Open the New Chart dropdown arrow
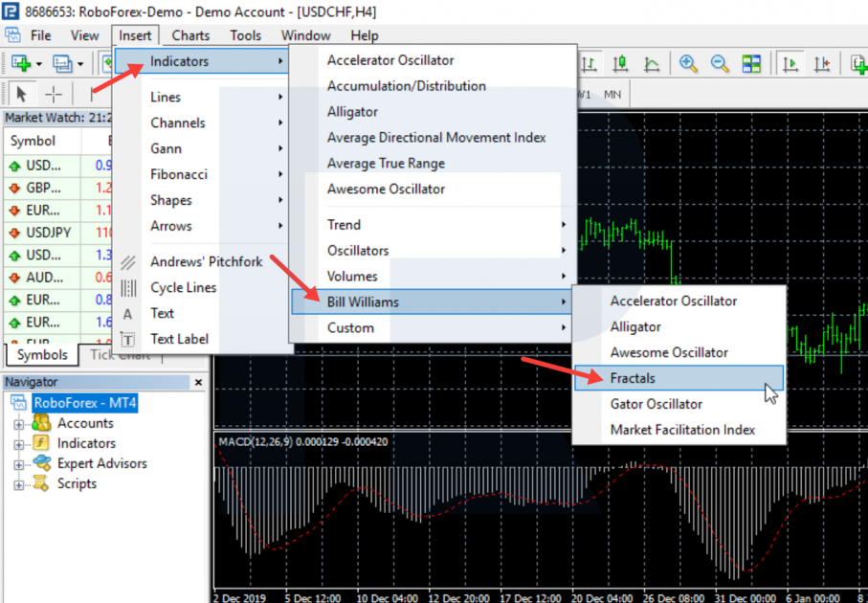The height and width of the screenshot is (603, 868). coord(38,64)
